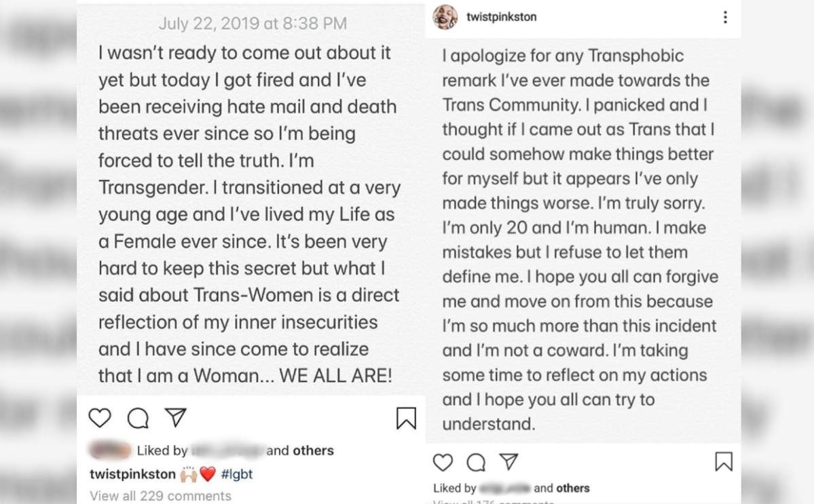The image size is (814, 504).
Task: View others who liked the coming-out post
Action: 314,450
